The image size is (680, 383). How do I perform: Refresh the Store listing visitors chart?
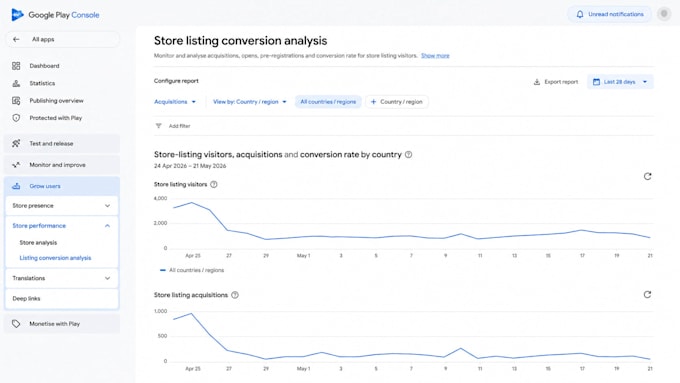coord(647,177)
